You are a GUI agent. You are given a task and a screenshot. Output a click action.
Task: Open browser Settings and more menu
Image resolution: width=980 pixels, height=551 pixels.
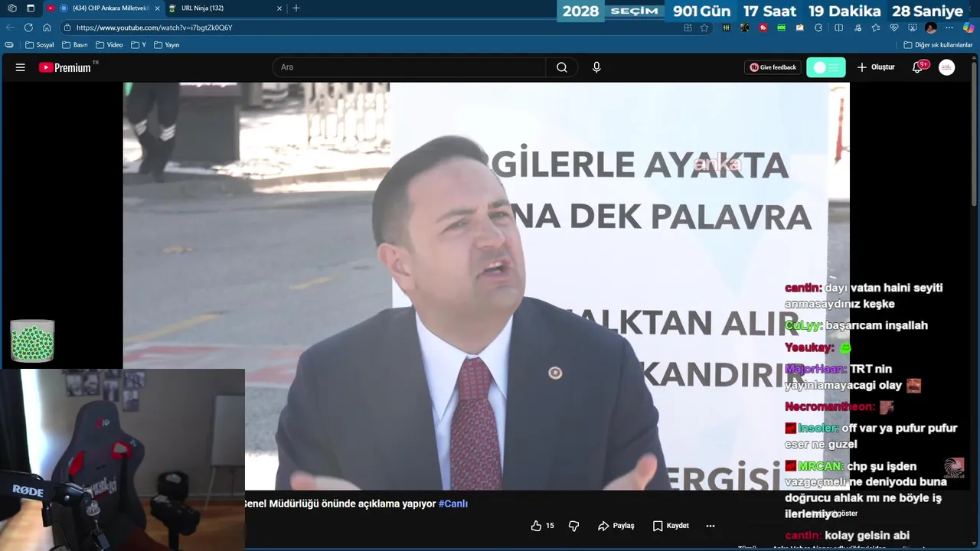[949, 28]
